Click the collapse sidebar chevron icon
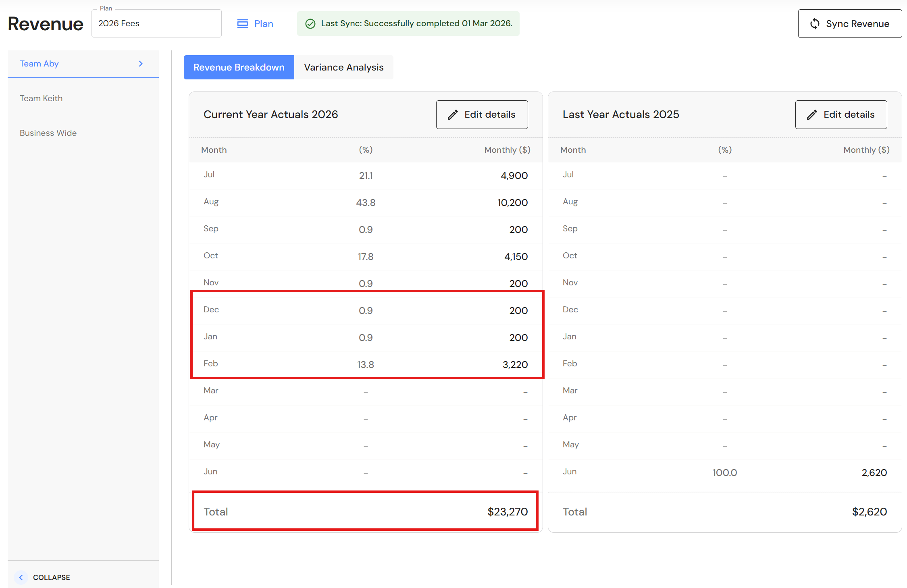 click(x=21, y=577)
